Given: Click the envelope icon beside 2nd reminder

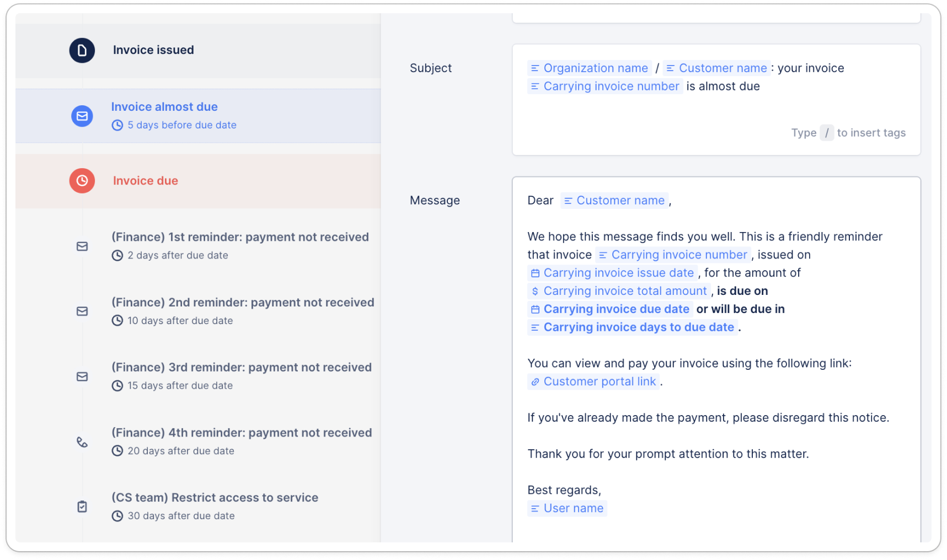Looking at the screenshot, I should click(x=82, y=311).
